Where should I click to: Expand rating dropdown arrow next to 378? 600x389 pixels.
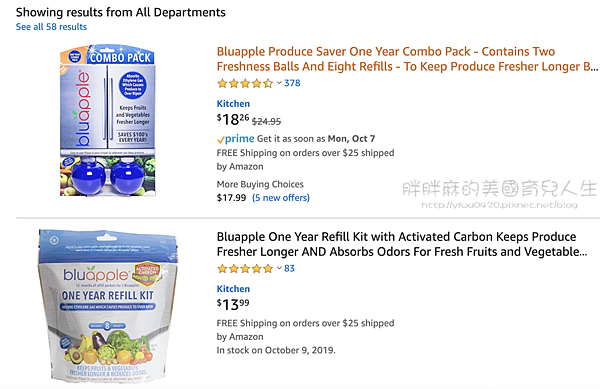tap(279, 83)
